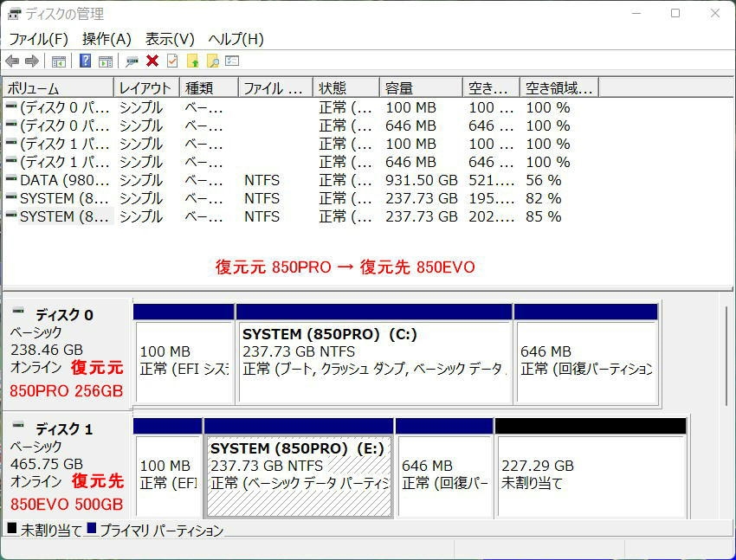Click the blue プライマリ パーティション legend swatch
This screenshot has height=560, width=736.
[x=92, y=529]
